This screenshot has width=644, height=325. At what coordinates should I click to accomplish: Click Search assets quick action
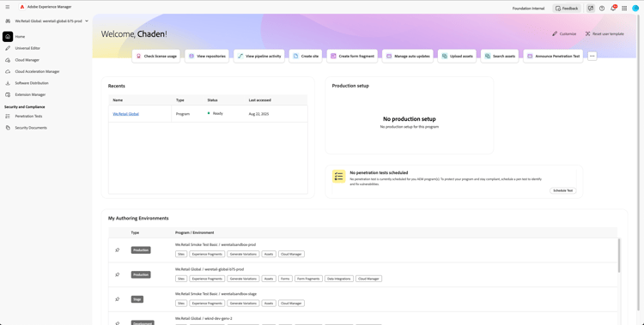(x=500, y=57)
